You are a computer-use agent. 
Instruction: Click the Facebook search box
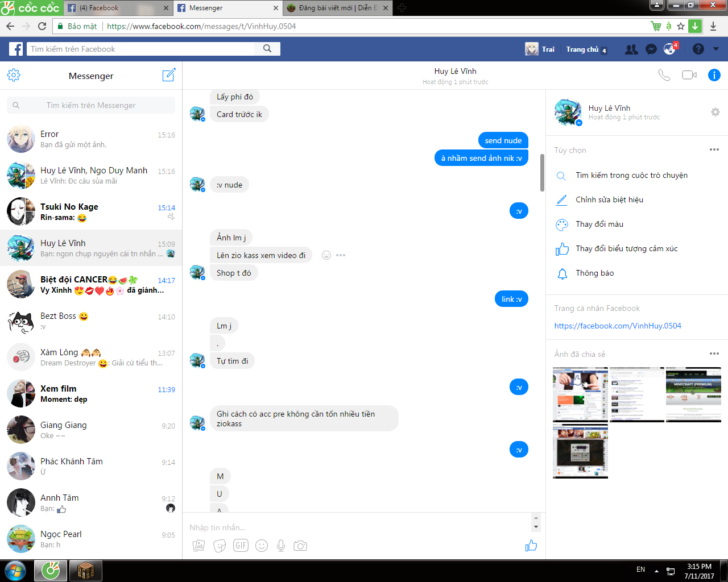click(x=140, y=49)
